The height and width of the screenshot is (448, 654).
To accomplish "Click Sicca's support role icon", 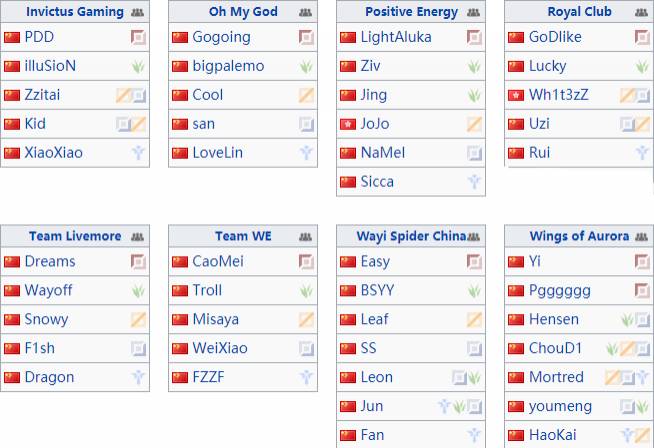I will 474,181.
